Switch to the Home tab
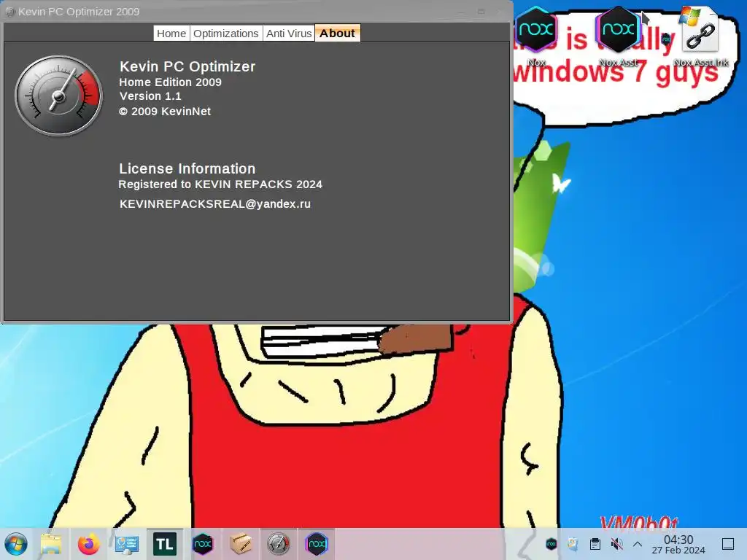 pos(171,34)
